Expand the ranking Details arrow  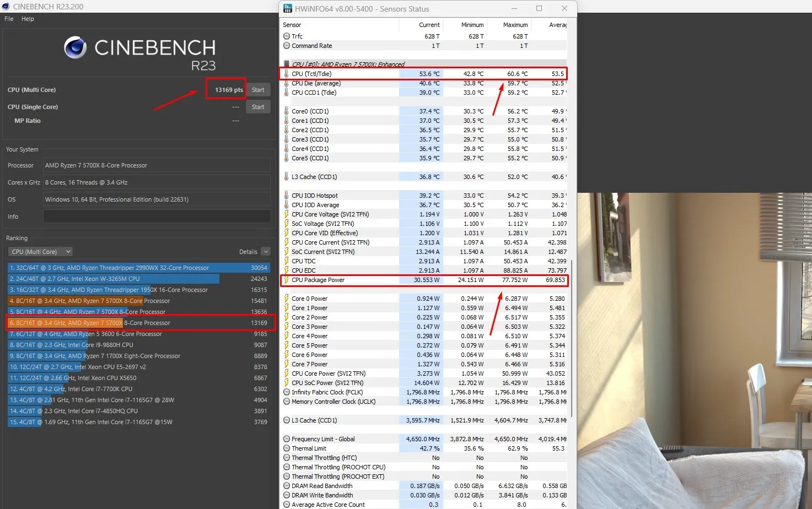[x=266, y=252]
